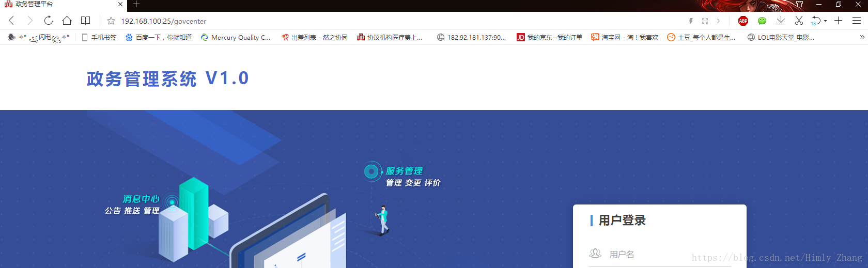Viewport: 868px width, 268px height.
Task: Expand the undo closed tab dropdown arrow
Action: [825, 21]
